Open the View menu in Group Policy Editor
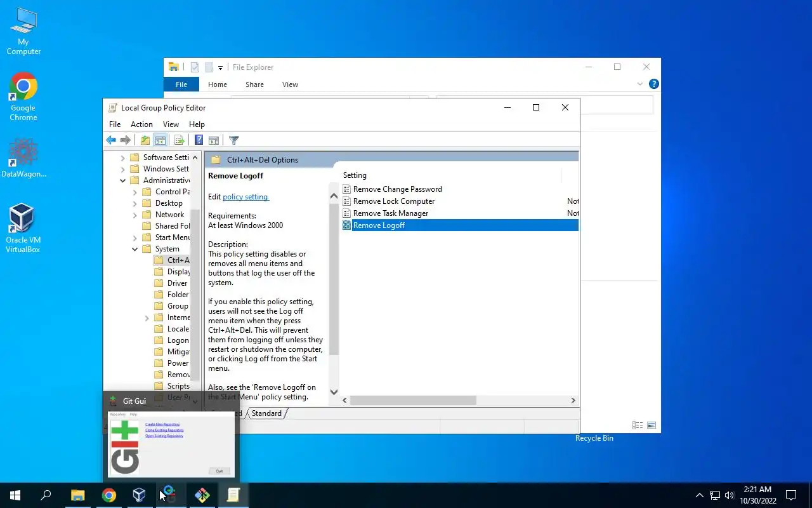 (x=171, y=124)
